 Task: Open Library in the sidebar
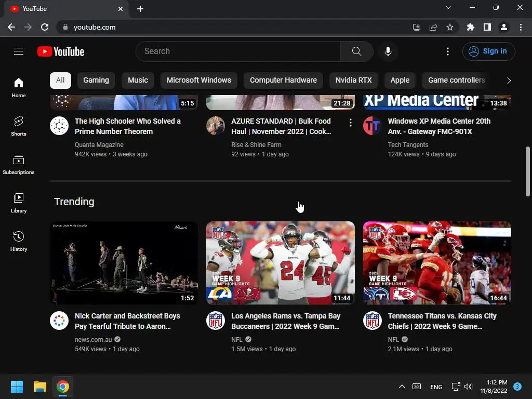point(19,203)
